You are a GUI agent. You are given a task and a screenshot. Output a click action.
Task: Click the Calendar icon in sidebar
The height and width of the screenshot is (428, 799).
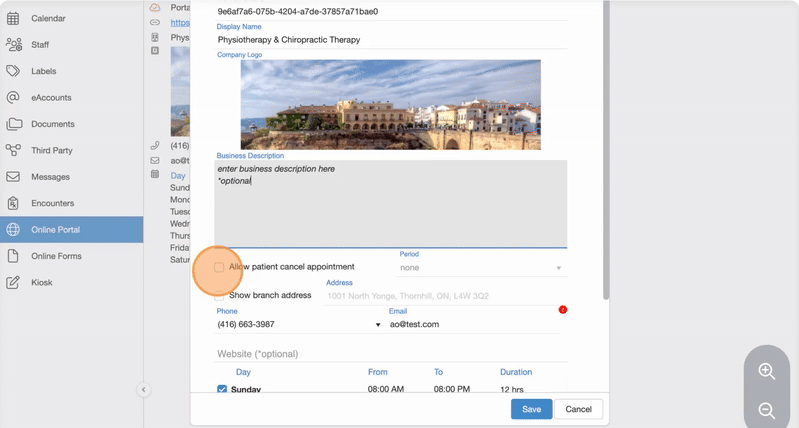(13, 19)
